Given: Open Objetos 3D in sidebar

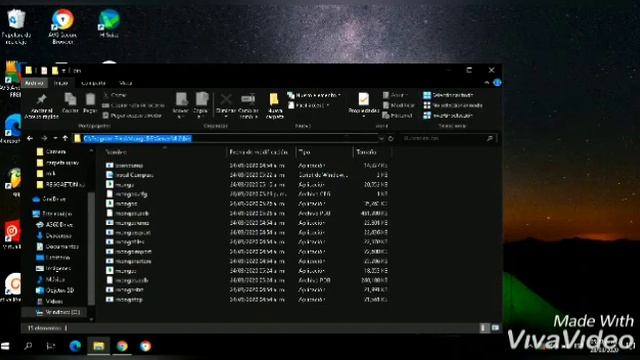Looking at the screenshot, I should (59, 290).
